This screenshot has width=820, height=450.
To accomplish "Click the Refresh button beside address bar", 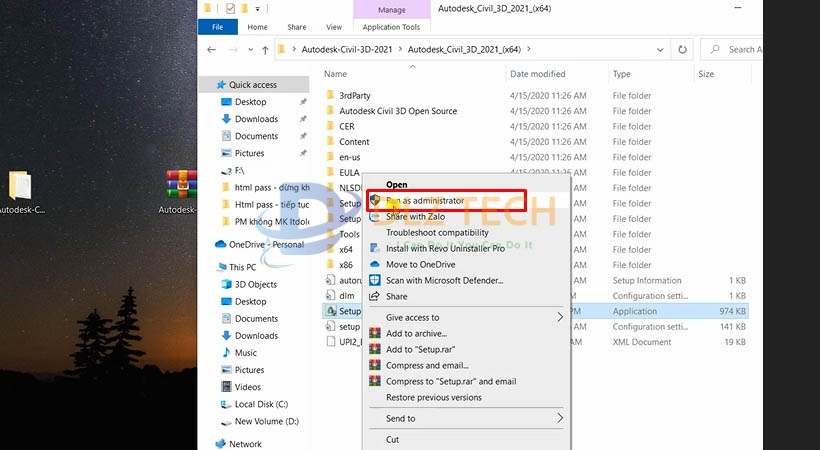I will click(682, 50).
